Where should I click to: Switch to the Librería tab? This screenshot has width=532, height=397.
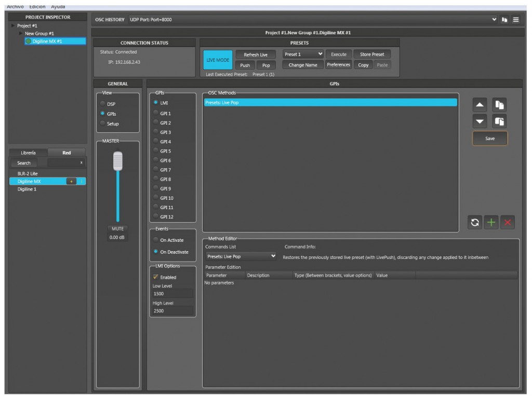28,153
